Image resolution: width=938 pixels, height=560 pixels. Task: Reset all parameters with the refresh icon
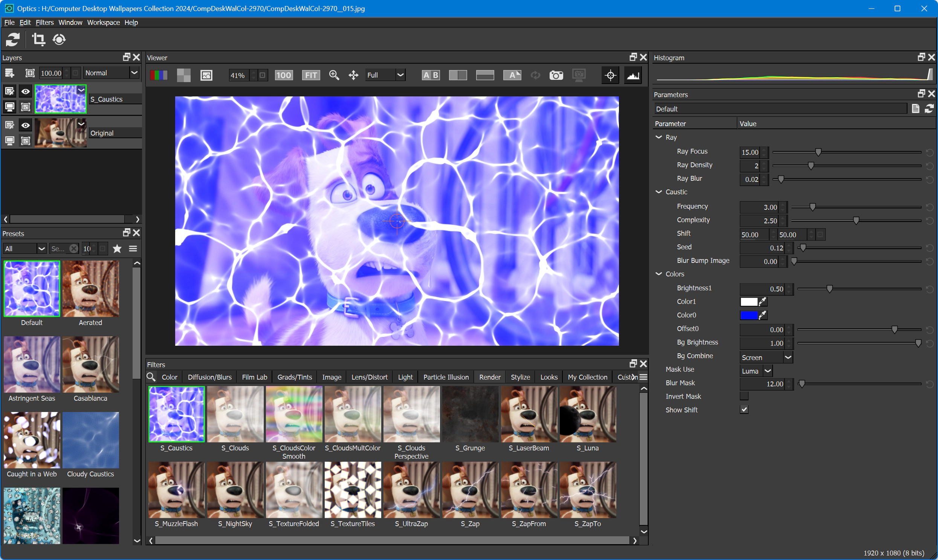pyautogui.click(x=929, y=109)
